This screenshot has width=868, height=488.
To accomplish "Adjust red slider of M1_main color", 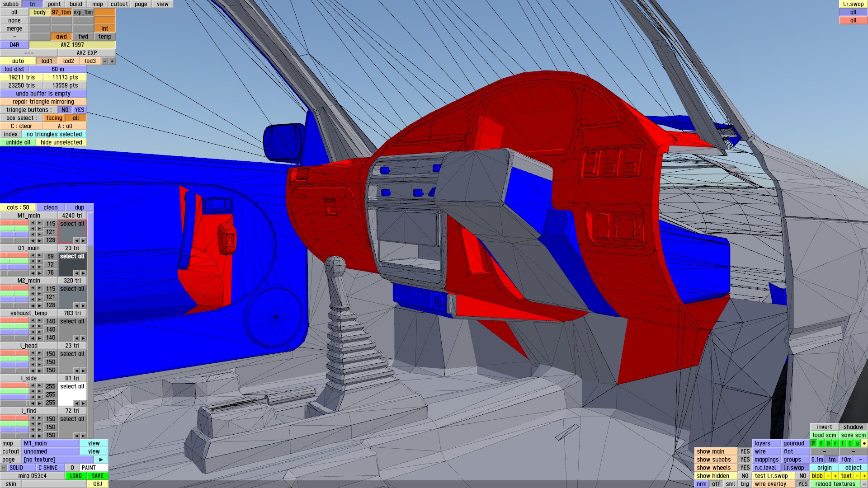I will coord(14,223).
